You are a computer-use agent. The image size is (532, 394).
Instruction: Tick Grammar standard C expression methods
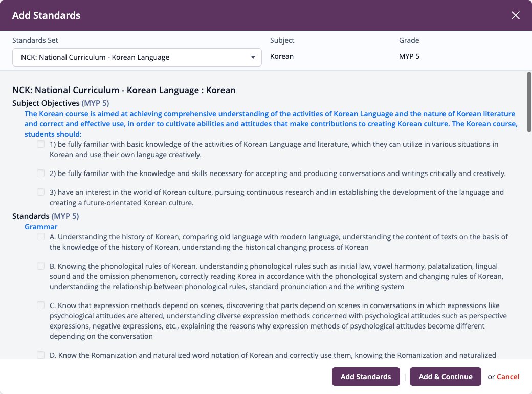[x=41, y=305]
